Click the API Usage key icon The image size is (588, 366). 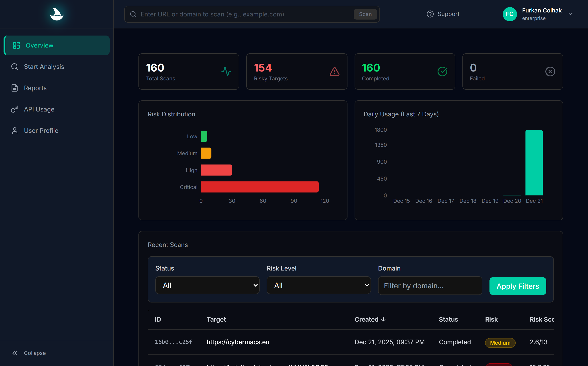click(14, 109)
